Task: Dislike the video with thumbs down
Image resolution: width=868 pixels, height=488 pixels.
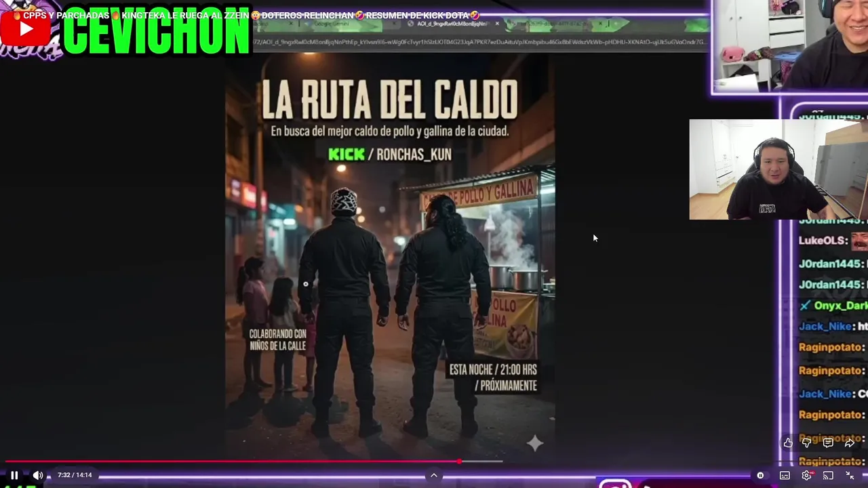Action: coord(807,443)
